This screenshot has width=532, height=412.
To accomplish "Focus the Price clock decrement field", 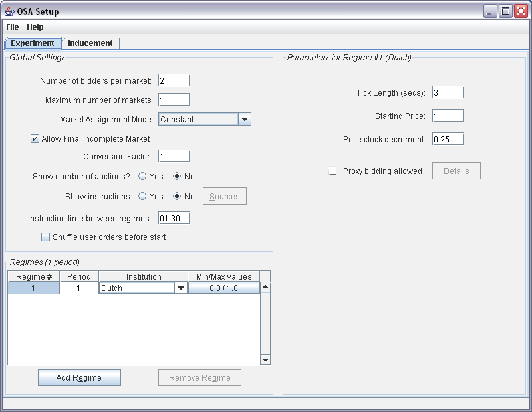I will pyautogui.click(x=448, y=139).
